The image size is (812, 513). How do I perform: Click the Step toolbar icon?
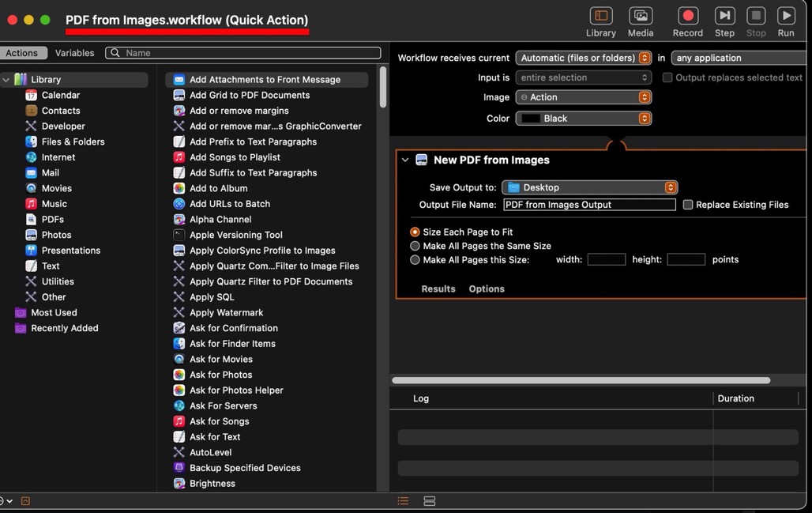(x=724, y=17)
